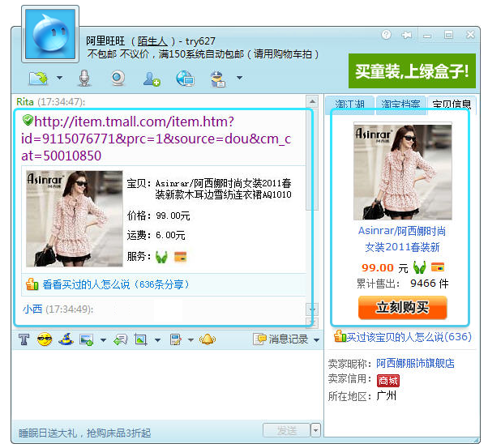Click the send picture icon

[87, 339]
